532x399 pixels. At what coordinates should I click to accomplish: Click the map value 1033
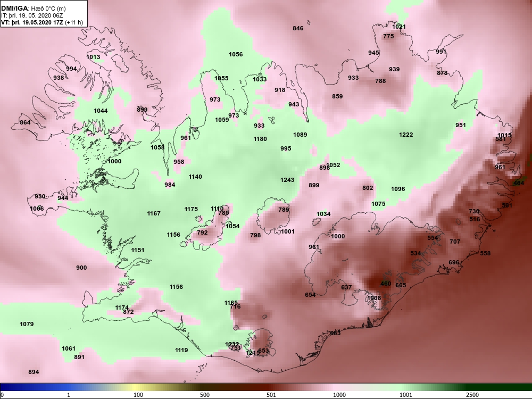[260, 79]
